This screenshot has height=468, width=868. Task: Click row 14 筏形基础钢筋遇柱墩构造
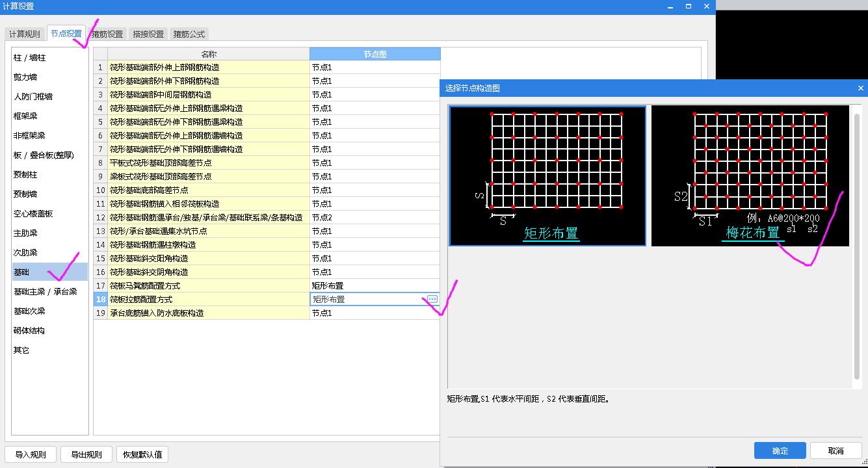point(209,245)
